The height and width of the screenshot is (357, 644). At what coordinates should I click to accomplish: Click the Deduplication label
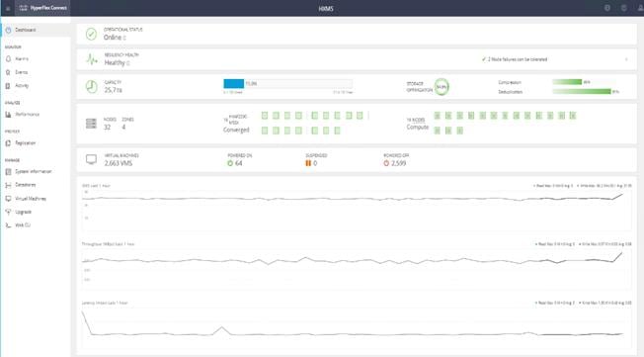[x=511, y=92]
